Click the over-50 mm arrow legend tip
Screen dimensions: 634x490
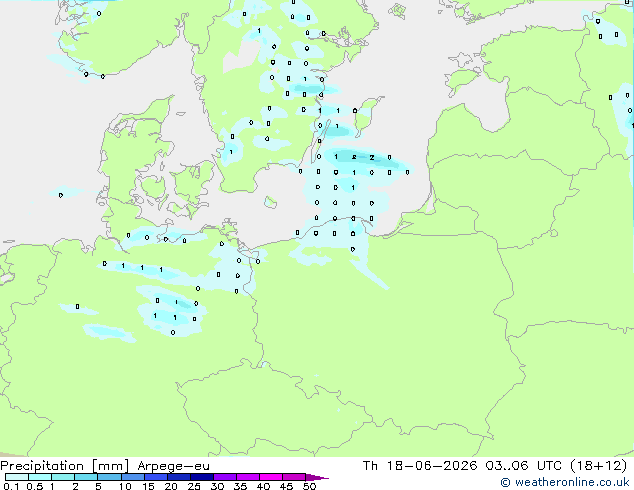point(317,477)
